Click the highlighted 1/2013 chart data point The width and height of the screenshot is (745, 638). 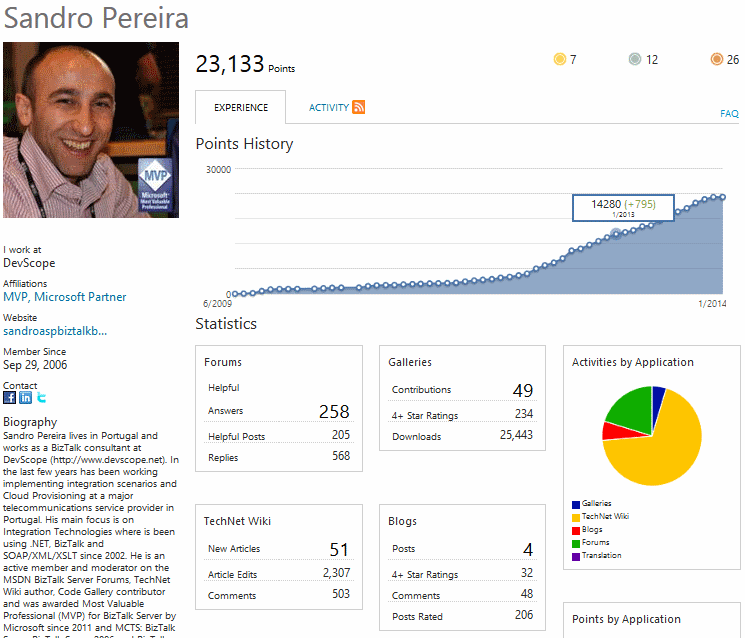coord(616,234)
